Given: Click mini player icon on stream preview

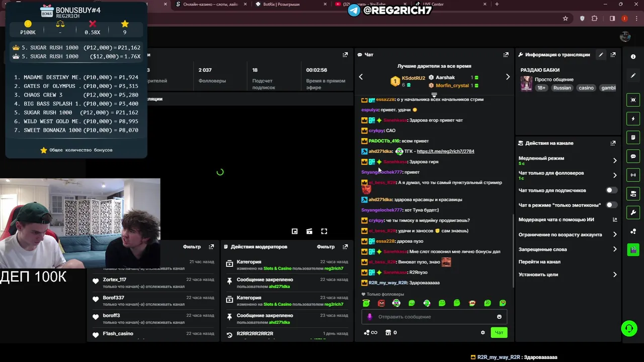Looking at the screenshot, I should tap(295, 231).
